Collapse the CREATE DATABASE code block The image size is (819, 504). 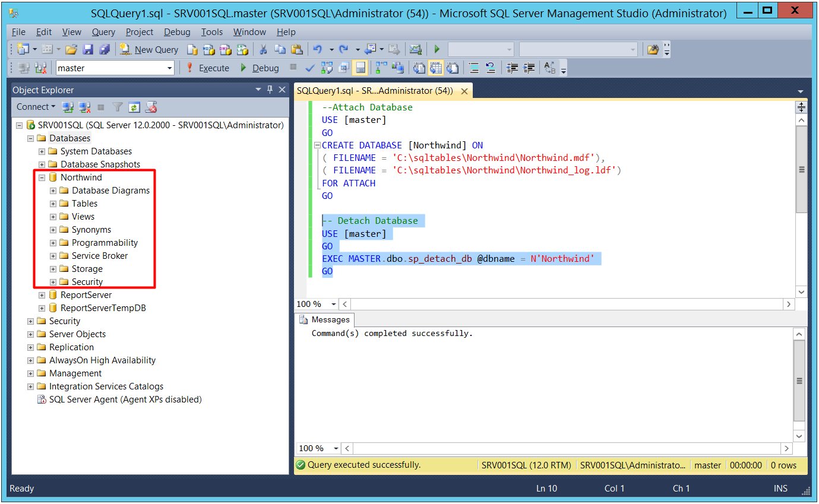(317, 145)
